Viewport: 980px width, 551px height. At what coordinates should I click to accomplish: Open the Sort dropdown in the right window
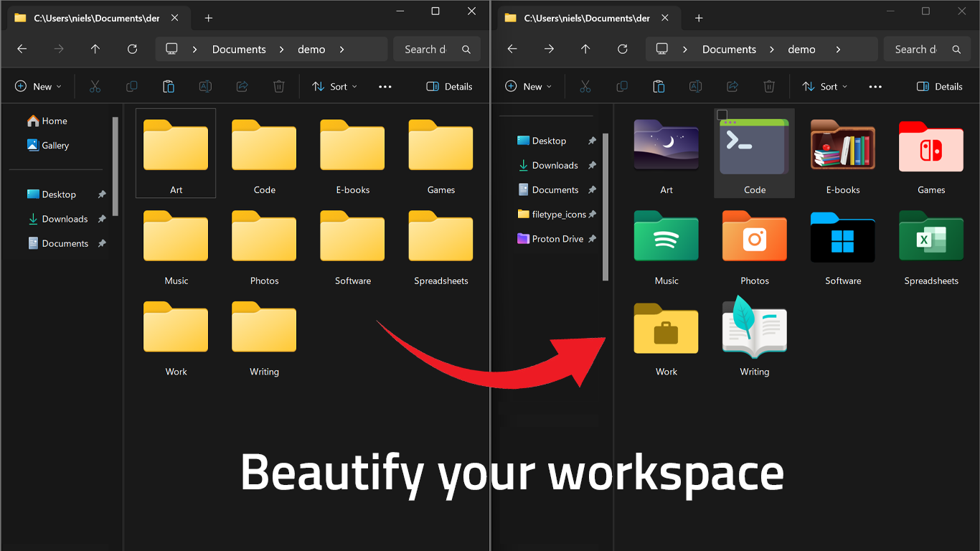tap(828, 87)
